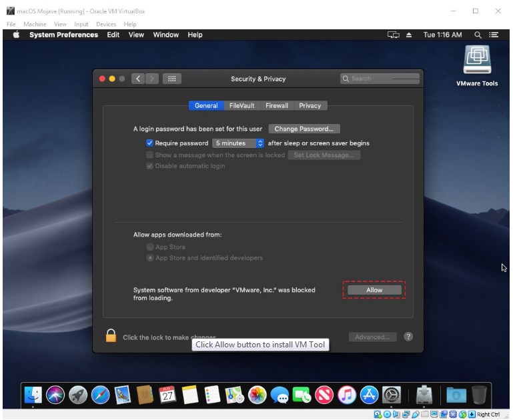
Task: Toggle Show a message when screen is locked
Action: point(149,155)
